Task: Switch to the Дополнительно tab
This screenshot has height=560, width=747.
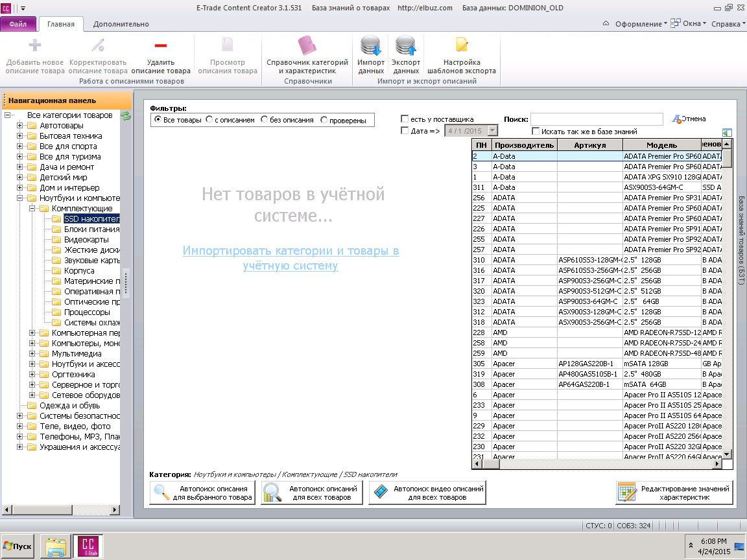Action: point(121,24)
